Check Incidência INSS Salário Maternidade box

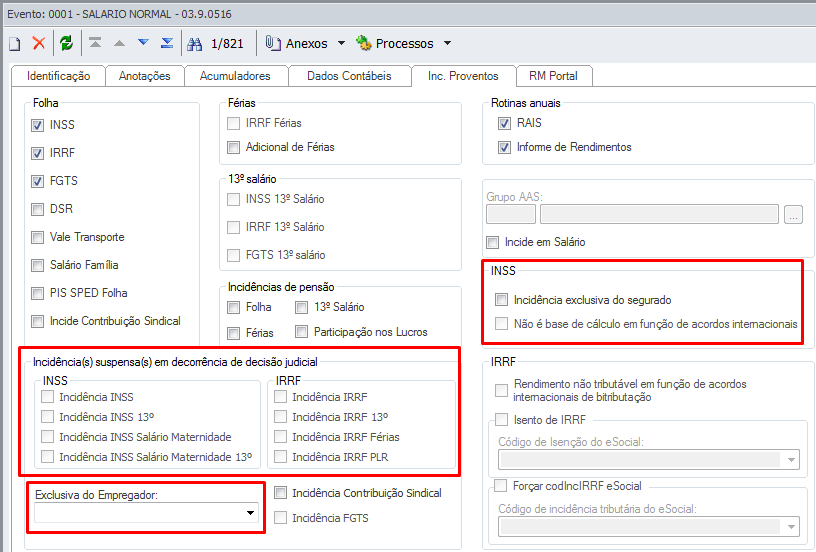coord(47,437)
